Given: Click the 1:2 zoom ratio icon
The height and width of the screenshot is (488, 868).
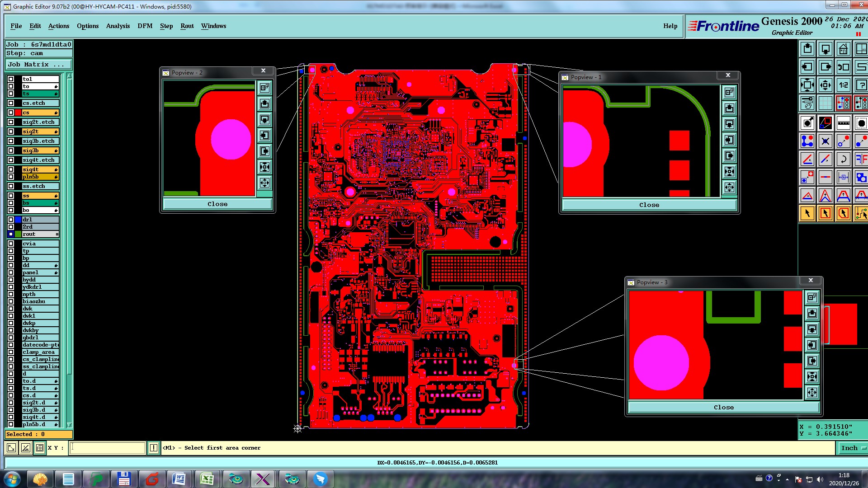Looking at the screenshot, I should click(x=843, y=85).
